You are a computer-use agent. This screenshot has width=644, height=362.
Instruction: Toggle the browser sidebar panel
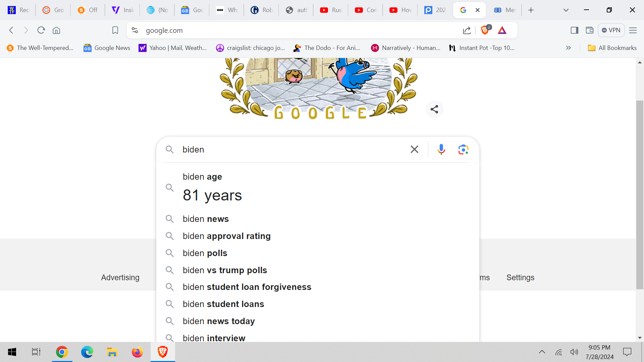point(575,31)
